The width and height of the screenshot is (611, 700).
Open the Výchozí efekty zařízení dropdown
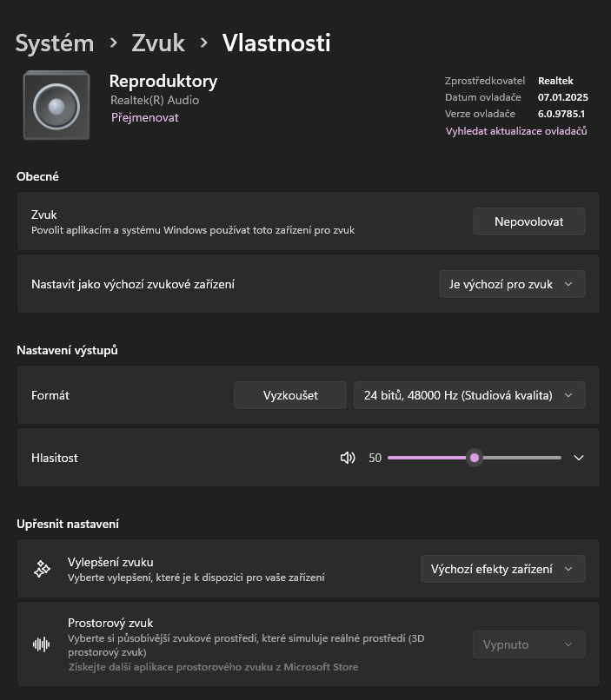coord(502,569)
